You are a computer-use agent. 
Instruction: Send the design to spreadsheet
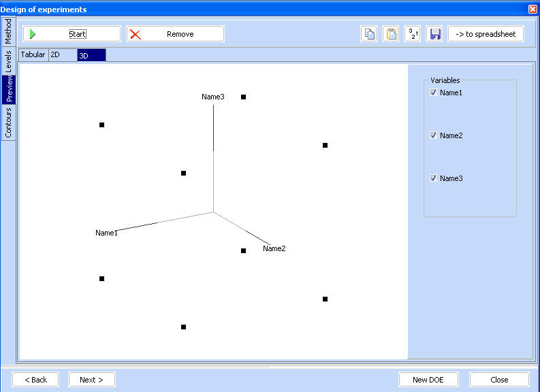click(486, 34)
